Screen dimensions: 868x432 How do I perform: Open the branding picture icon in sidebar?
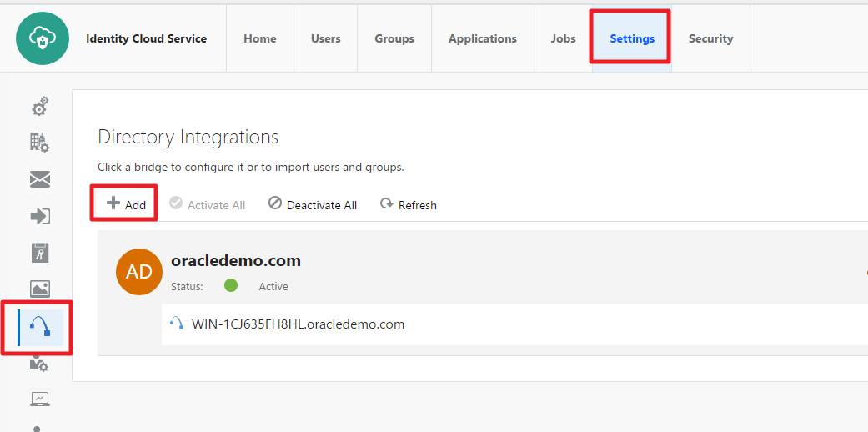[40, 289]
